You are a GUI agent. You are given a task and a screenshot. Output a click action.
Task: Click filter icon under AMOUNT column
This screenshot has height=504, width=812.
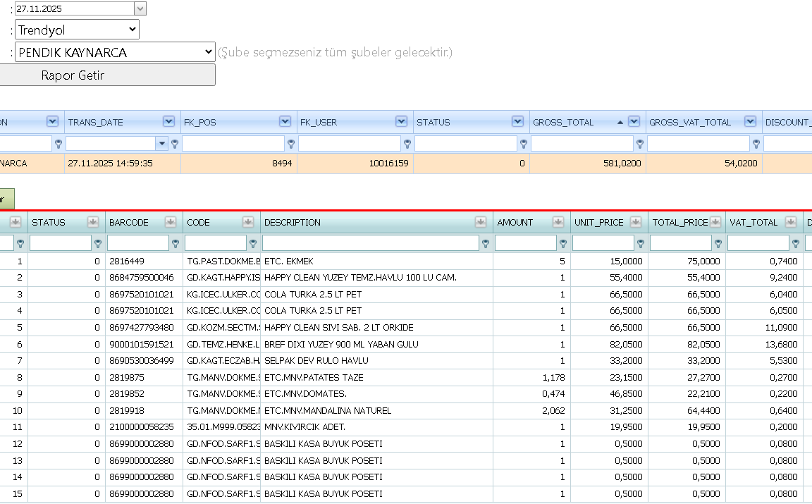563,243
